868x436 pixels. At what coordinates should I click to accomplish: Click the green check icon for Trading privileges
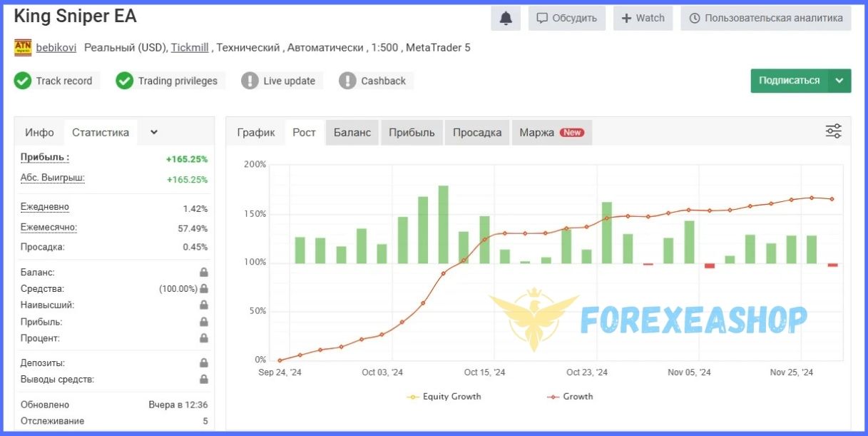[125, 81]
